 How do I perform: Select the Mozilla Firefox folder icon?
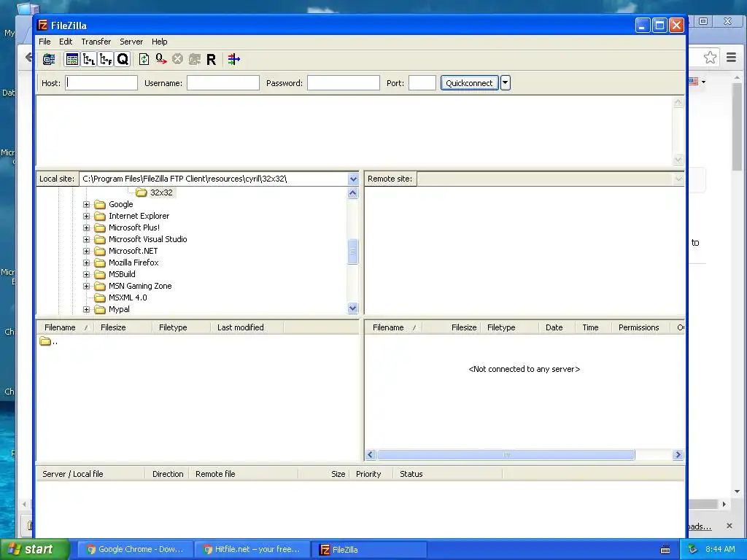[x=99, y=262]
